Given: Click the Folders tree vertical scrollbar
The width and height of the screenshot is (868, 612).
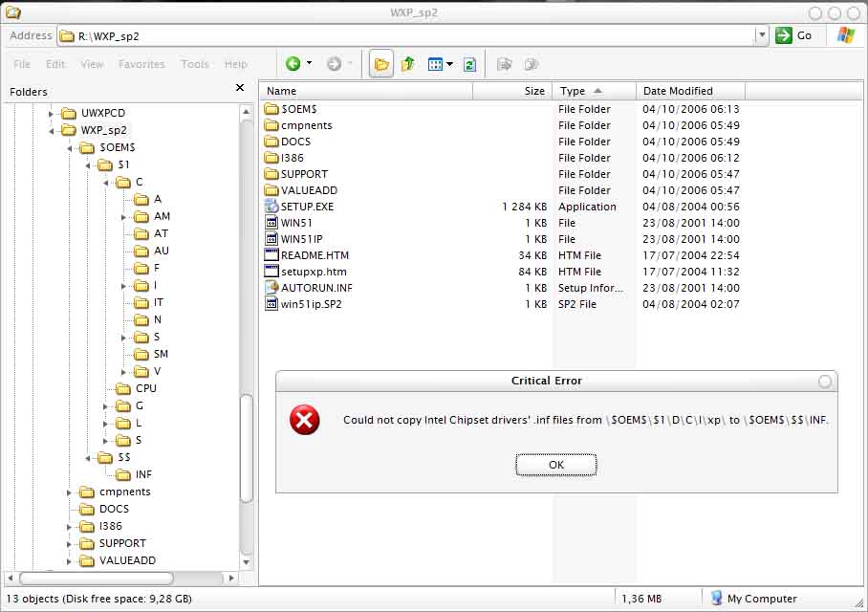Looking at the screenshot, I should click(x=247, y=449).
